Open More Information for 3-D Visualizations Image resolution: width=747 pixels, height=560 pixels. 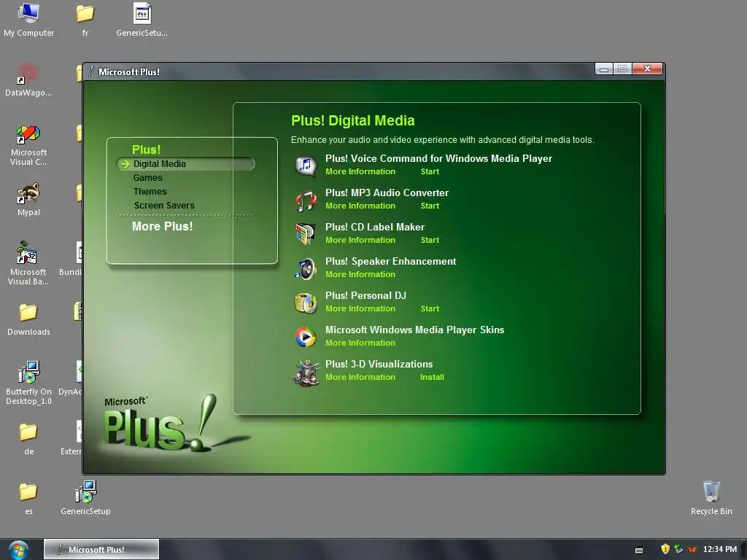[x=360, y=377]
